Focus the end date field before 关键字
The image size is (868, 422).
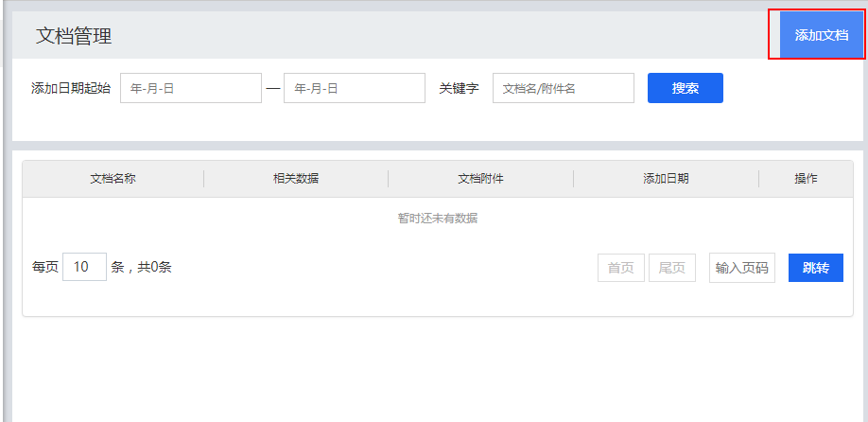(x=355, y=88)
